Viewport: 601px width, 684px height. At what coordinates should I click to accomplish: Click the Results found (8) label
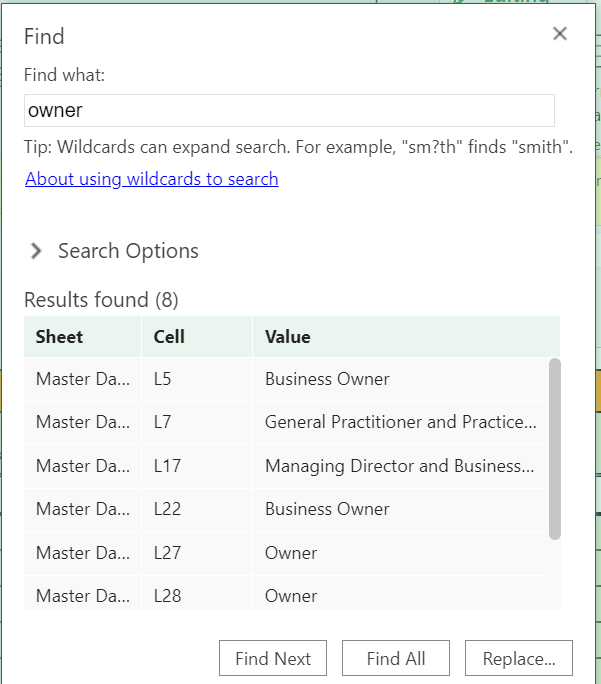click(x=101, y=300)
